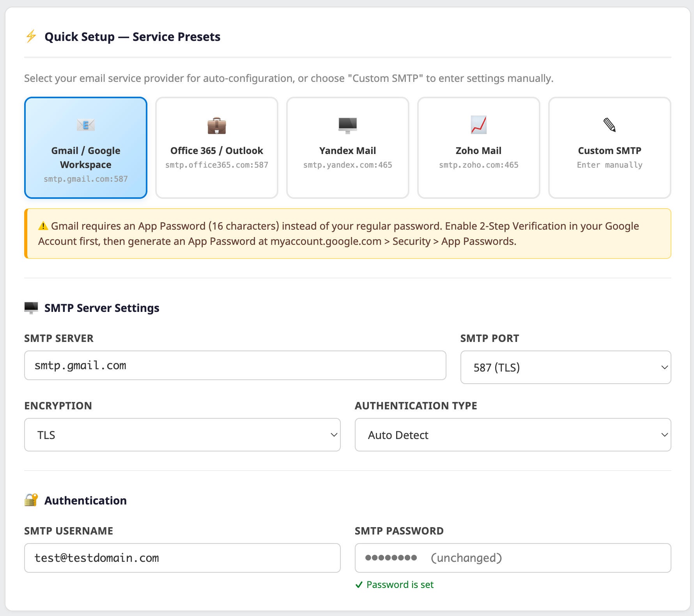Select the Zoho Mail preset card
This screenshot has width=694, height=616.
479,148
